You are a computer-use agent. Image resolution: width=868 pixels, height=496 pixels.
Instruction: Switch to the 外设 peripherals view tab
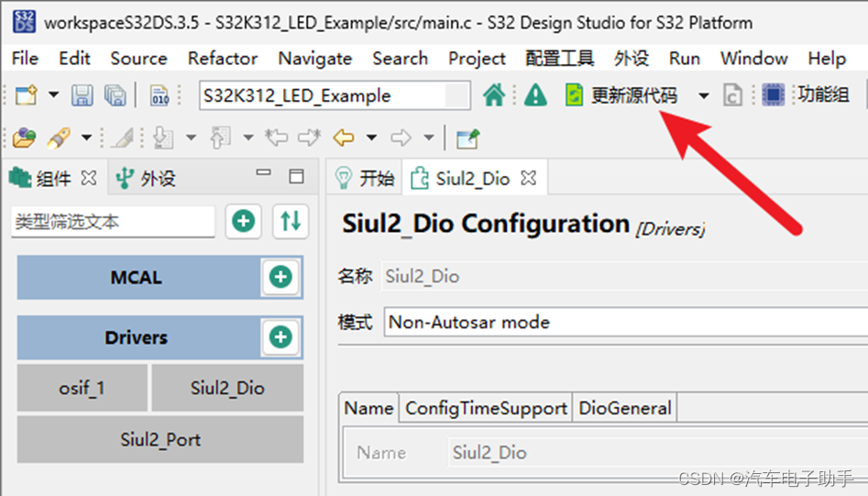click(x=146, y=178)
